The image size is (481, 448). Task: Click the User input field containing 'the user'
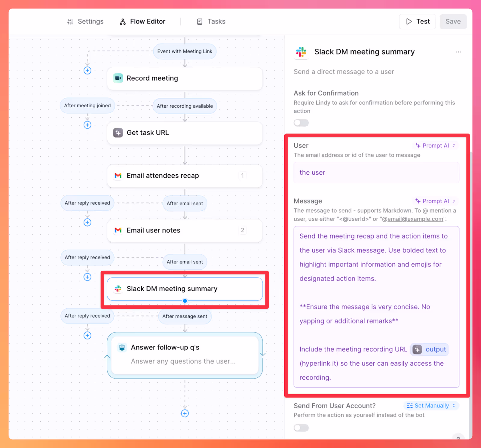376,173
